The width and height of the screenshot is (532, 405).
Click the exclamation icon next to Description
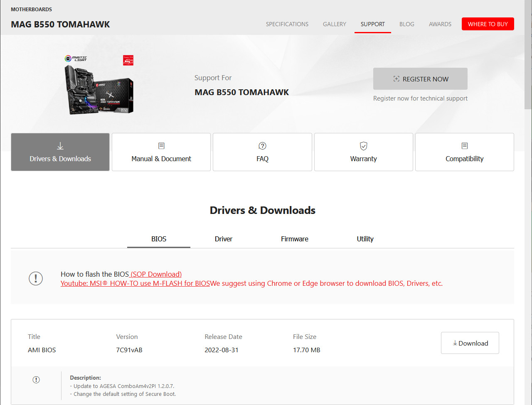click(x=36, y=380)
